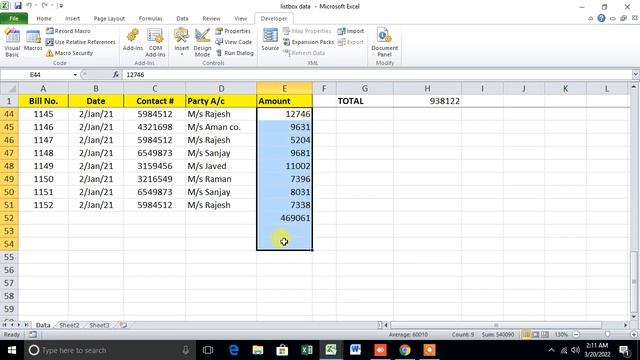Switch to the Formulas tab
Image resolution: width=640 pixels, height=360 pixels.
point(150,18)
